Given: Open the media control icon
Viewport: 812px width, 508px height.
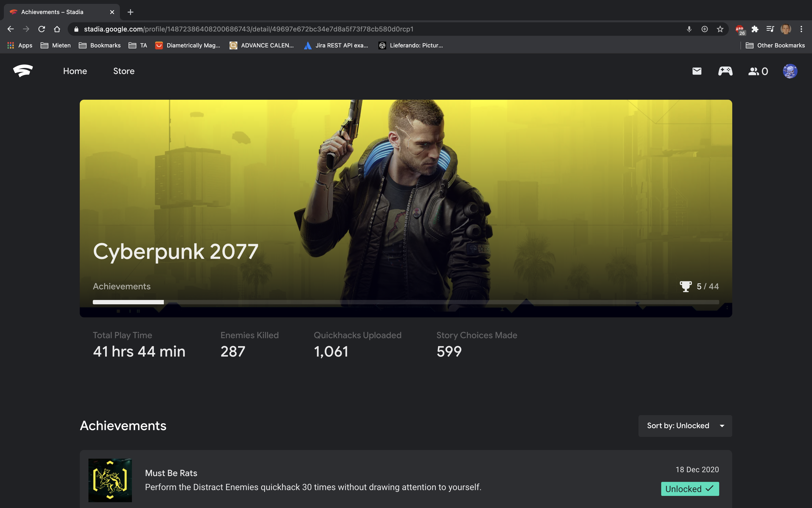Looking at the screenshot, I should (770, 29).
